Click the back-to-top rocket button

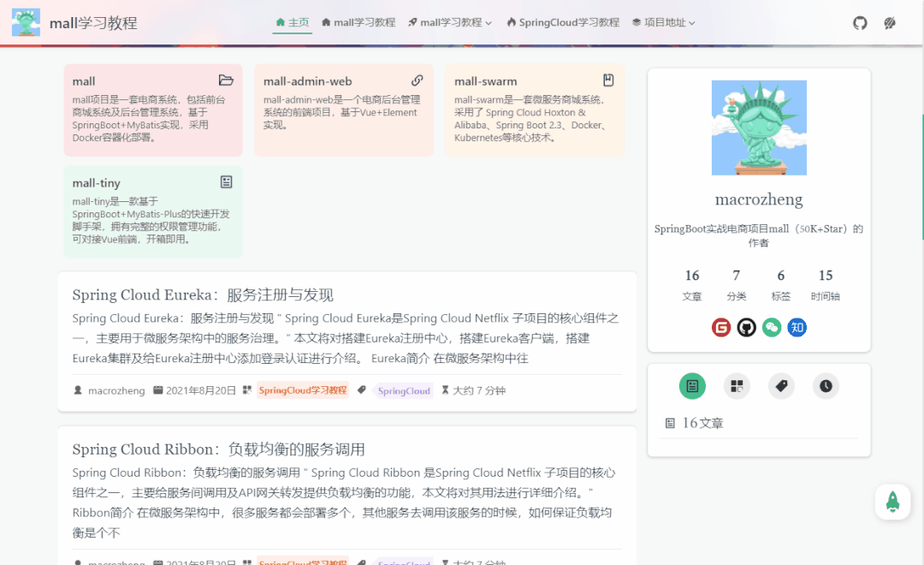pyautogui.click(x=892, y=502)
